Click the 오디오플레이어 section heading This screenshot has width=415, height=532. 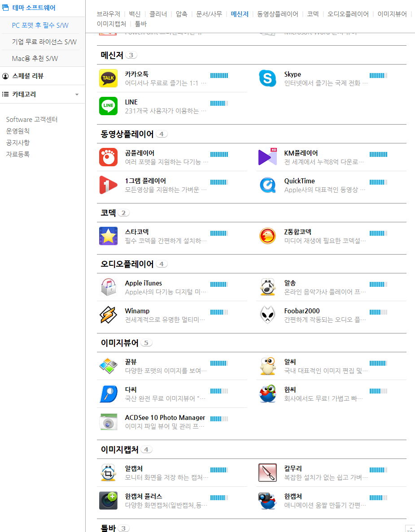tap(127, 264)
